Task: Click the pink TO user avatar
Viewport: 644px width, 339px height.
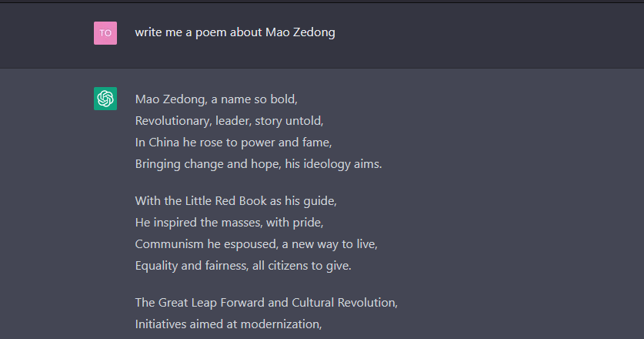Action: pyautogui.click(x=105, y=33)
